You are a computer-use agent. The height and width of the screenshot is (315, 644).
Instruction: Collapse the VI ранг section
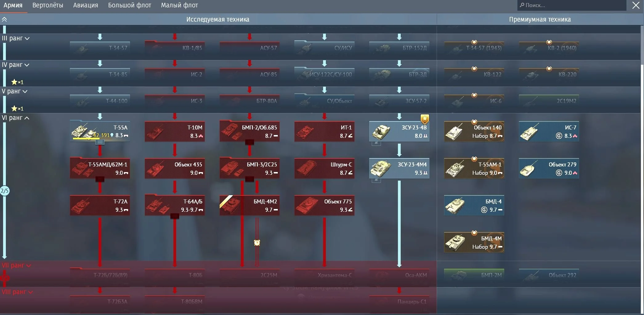16,118
